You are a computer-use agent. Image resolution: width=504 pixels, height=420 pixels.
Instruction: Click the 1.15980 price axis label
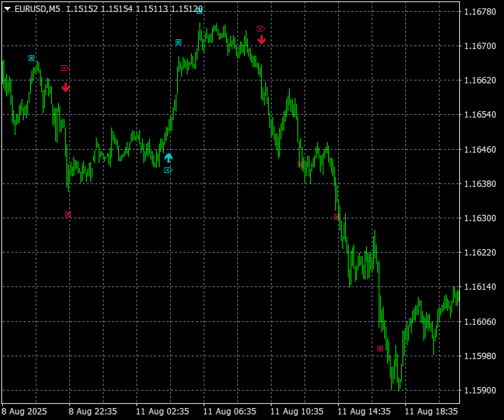click(480, 356)
